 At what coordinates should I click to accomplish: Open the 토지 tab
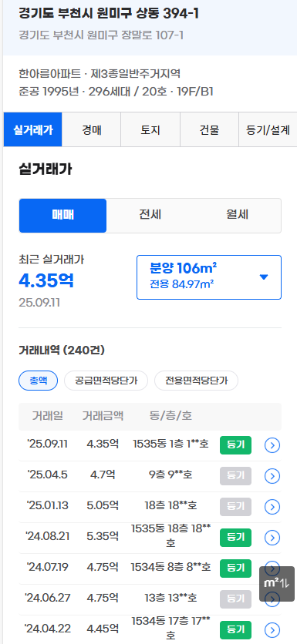[x=150, y=129]
